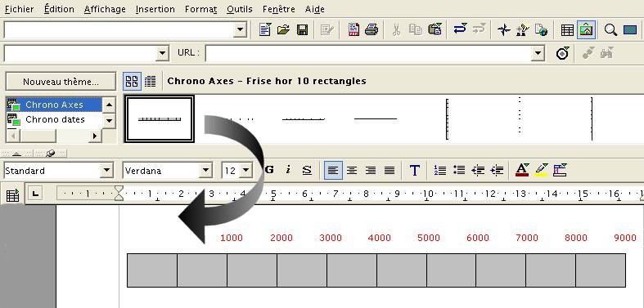
Task: Toggle left text alignment
Action: click(x=333, y=170)
